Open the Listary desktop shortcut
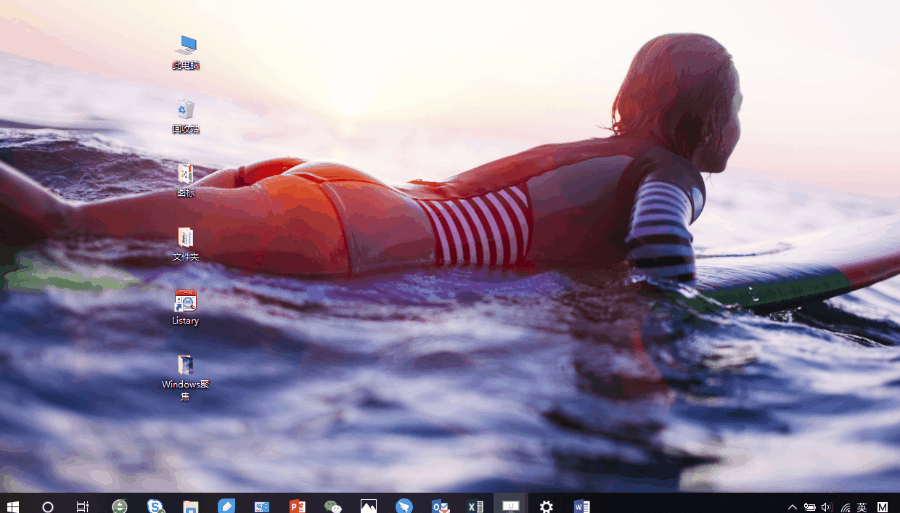Image resolution: width=900 pixels, height=513 pixels. (185, 302)
